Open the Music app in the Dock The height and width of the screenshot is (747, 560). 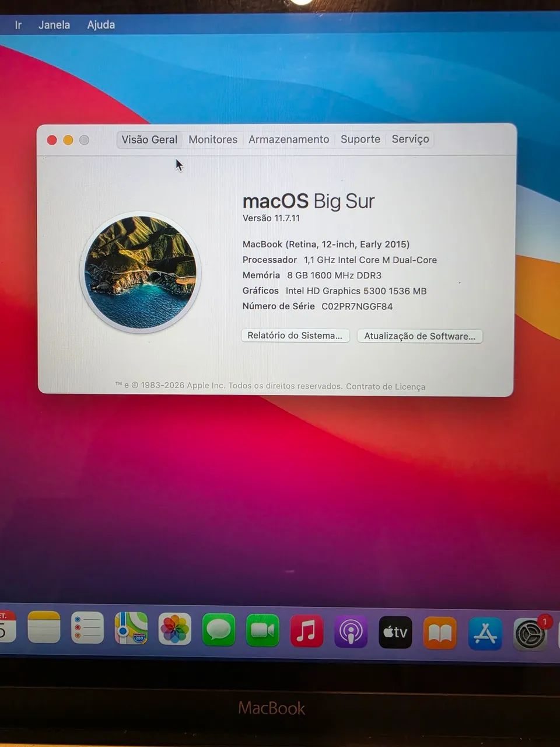click(307, 631)
